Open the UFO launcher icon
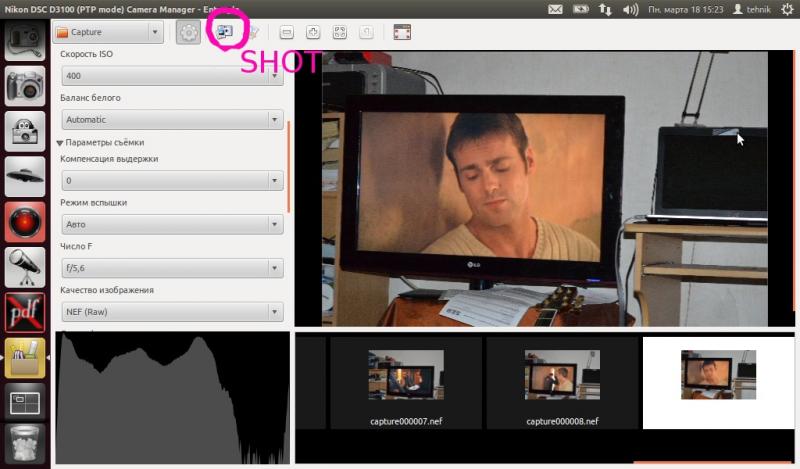 coord(24,177)
